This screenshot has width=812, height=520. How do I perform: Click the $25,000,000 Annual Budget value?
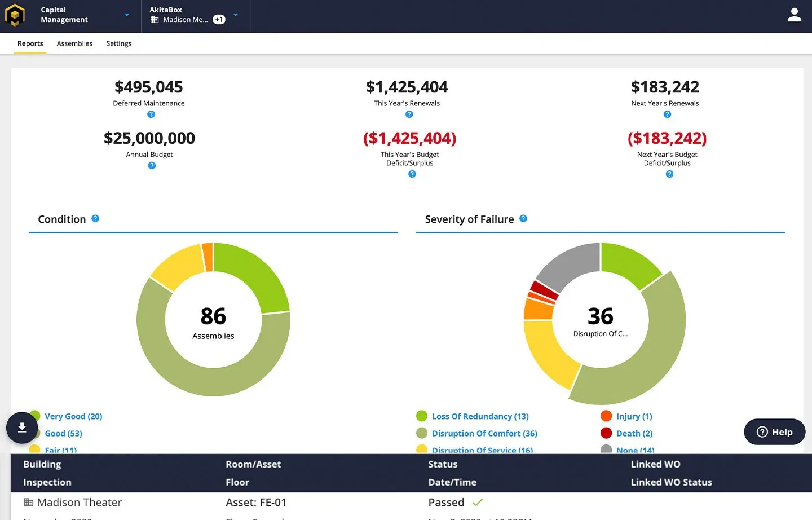(149, 138)
